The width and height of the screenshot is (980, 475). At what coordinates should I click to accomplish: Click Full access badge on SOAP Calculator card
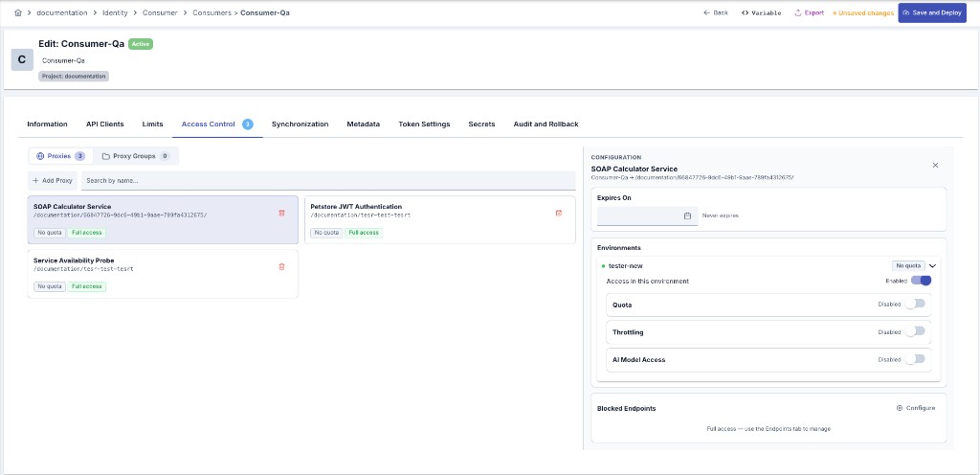coord(86,233)
